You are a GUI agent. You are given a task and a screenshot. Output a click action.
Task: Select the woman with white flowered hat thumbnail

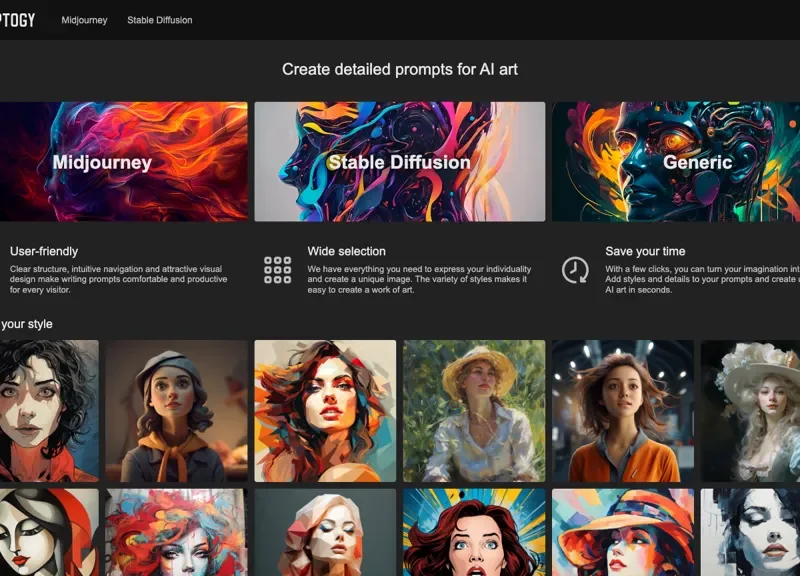[751, 411]
